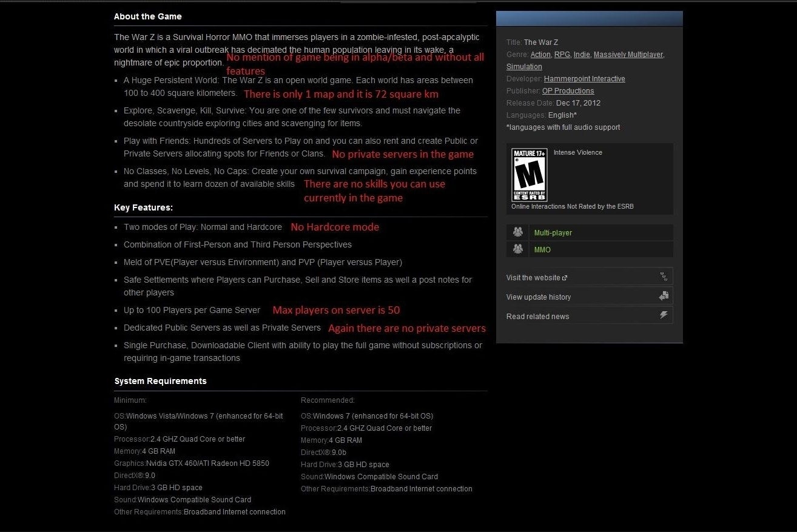Click the related news lightning icon

664,315
